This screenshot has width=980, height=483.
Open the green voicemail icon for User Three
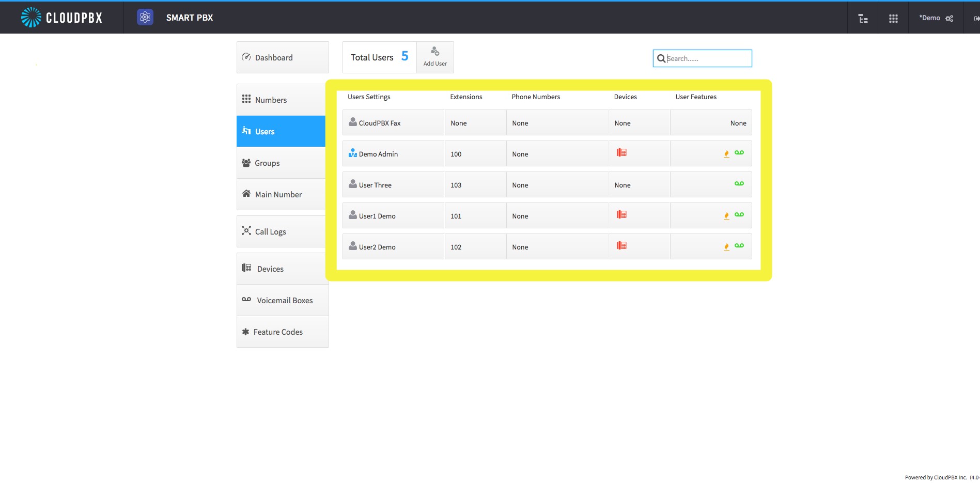coord(739,183)
